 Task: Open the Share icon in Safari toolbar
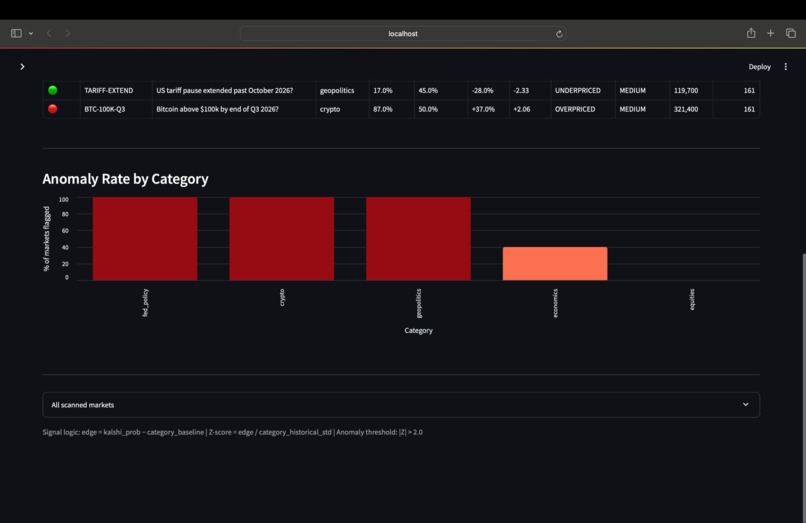tap(751, 33)
